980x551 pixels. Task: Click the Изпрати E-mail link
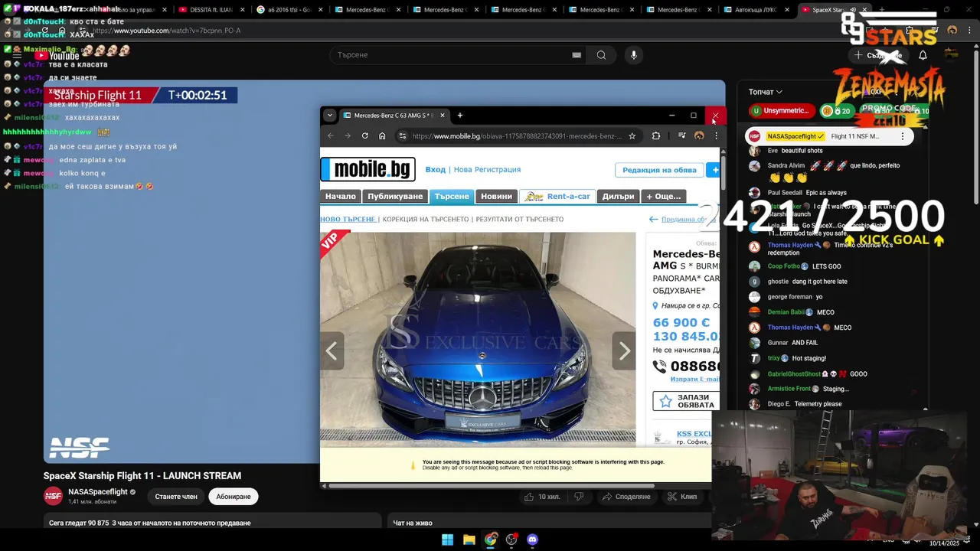694,379
